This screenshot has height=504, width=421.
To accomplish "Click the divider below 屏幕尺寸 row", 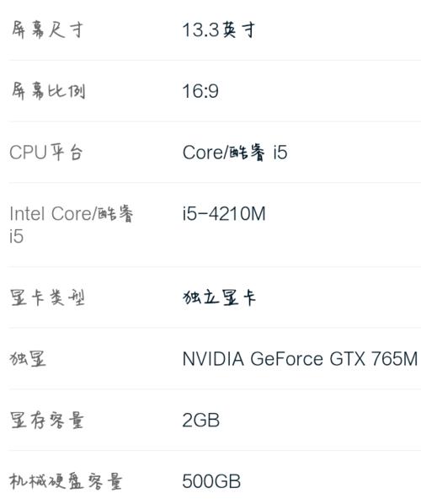I will 215,60.
